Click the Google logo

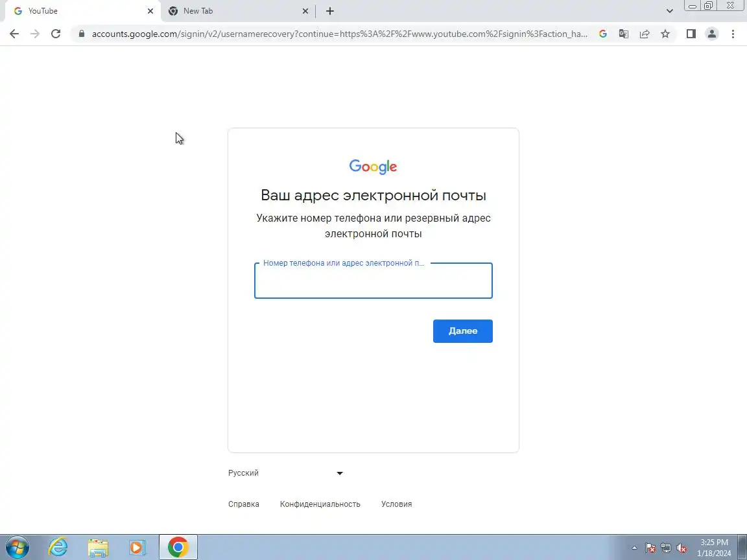coord(373,167)
